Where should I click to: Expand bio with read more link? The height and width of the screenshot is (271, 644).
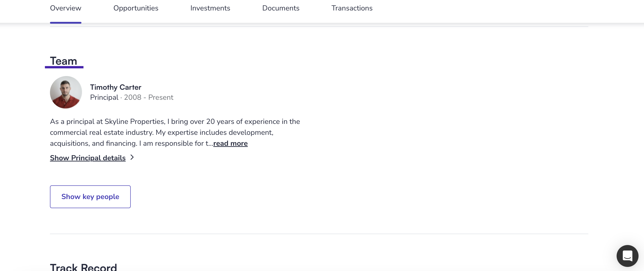pyautogui.click(x=230, y=143)
